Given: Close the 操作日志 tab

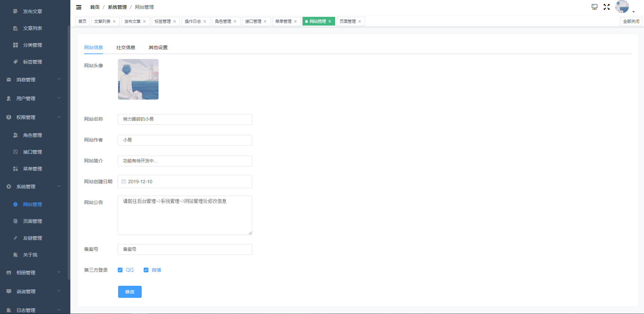Looking at the screenshot, I should (x=205, y=22).
